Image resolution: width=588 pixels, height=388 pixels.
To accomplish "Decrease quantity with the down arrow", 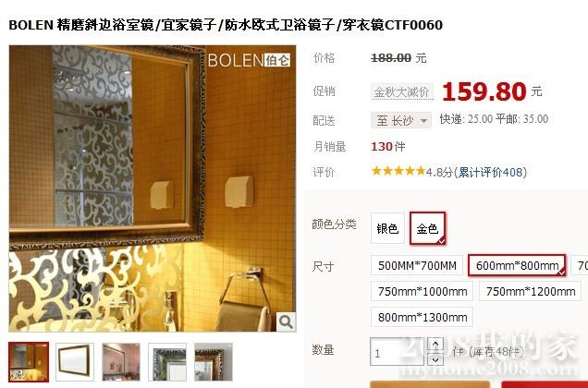I will [x=435, y=359].
